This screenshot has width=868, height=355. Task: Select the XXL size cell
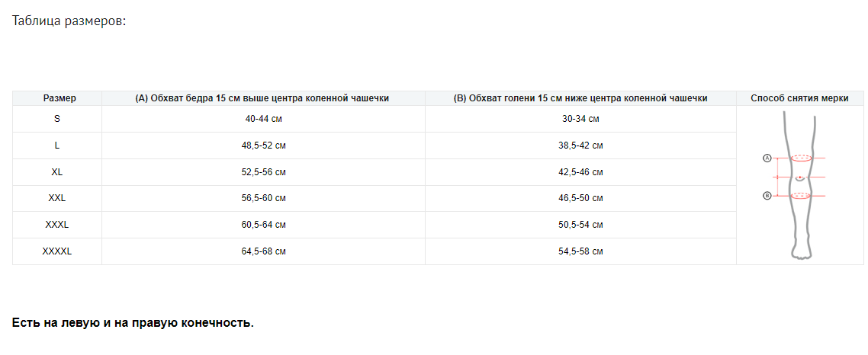coord(57,198)
